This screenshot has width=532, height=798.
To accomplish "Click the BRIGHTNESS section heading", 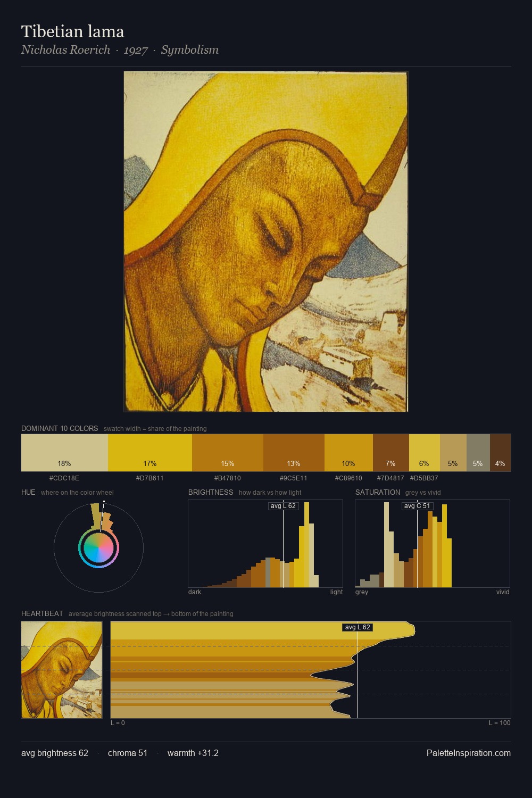I will click(211, 492).
